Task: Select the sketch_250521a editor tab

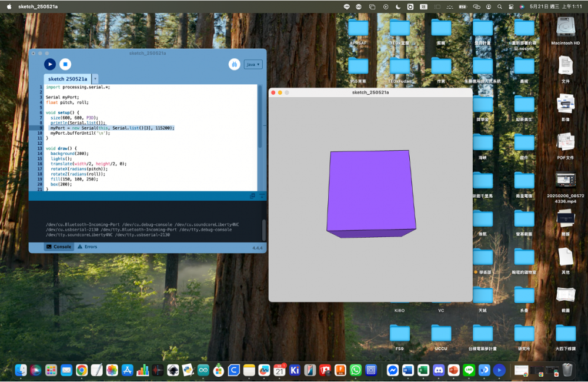Action: point(67,79)
